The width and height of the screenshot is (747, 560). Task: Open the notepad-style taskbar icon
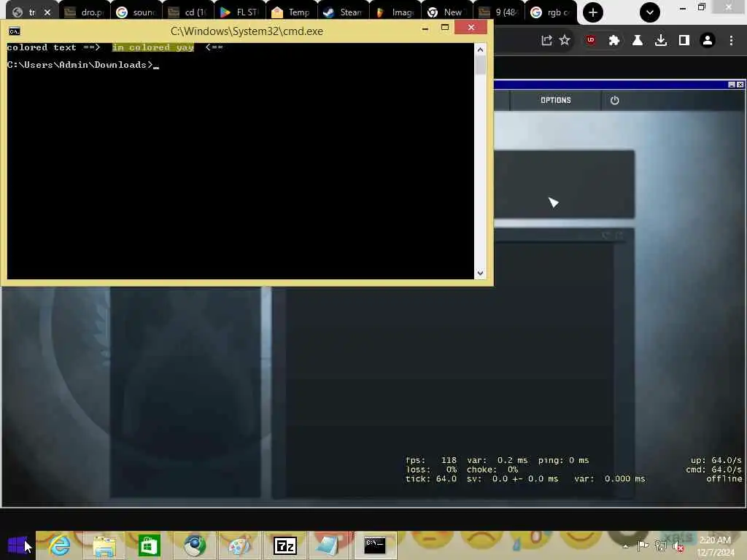coord(329,545)
